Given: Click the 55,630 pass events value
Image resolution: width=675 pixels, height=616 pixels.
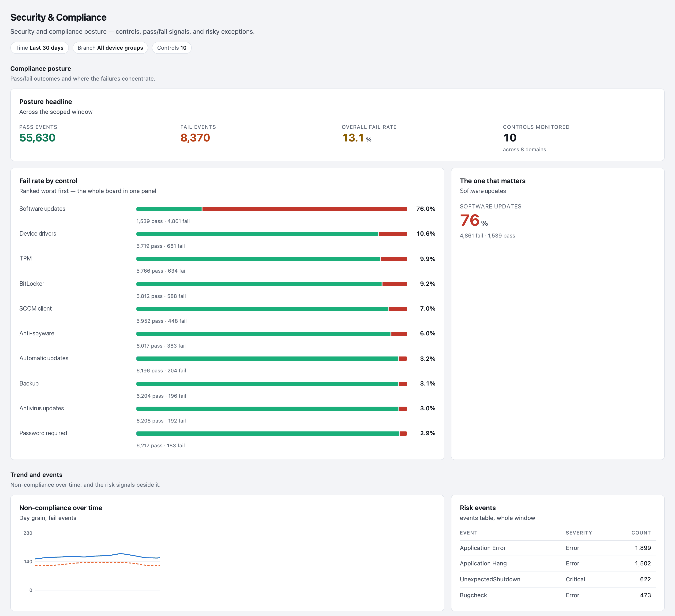Looking at the screenshot, I should [37, 137].
